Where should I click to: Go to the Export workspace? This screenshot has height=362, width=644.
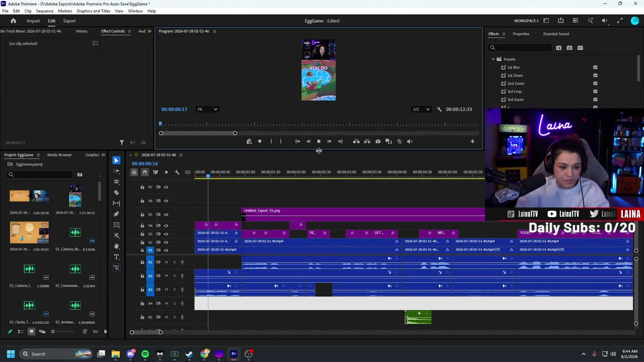pos(69,21)
